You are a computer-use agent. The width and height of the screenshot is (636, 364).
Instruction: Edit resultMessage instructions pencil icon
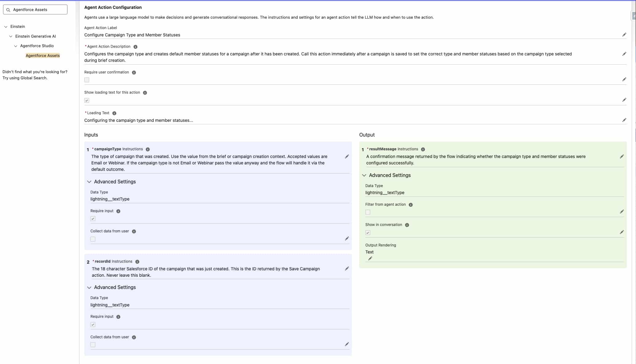click(x=622, y=156)
